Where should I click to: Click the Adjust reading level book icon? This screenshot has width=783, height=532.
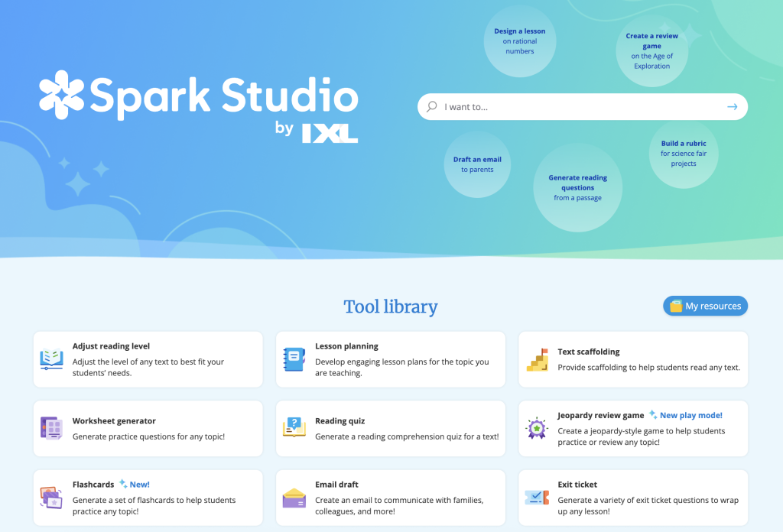coord(51,358)
